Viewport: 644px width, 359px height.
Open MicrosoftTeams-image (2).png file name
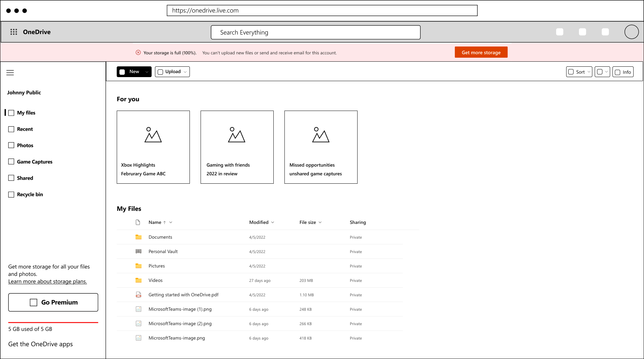(180, 323)
